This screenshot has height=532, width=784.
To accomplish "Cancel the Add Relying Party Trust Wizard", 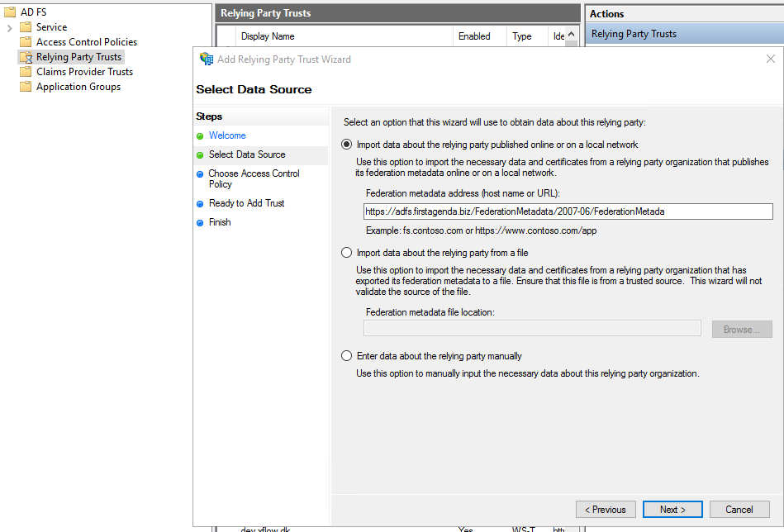I will coord(739,510).
